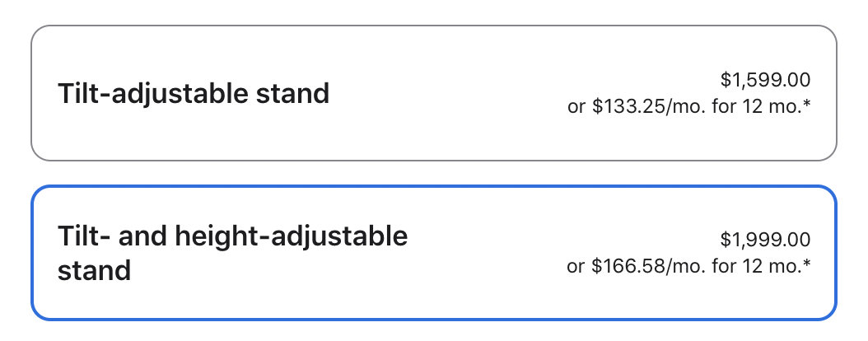
Task: Click the $166.58/mo. financing text
Action: pyautogui.click(x=645, y=266)
